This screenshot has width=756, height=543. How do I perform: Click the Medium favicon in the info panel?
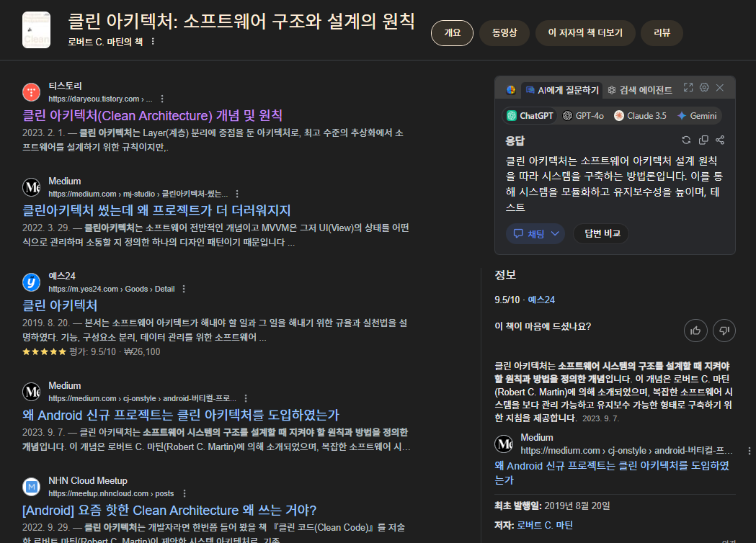504,444
